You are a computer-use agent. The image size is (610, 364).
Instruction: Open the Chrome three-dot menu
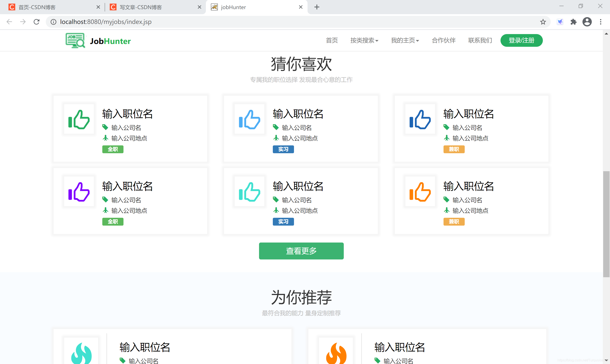pos(600,22)
